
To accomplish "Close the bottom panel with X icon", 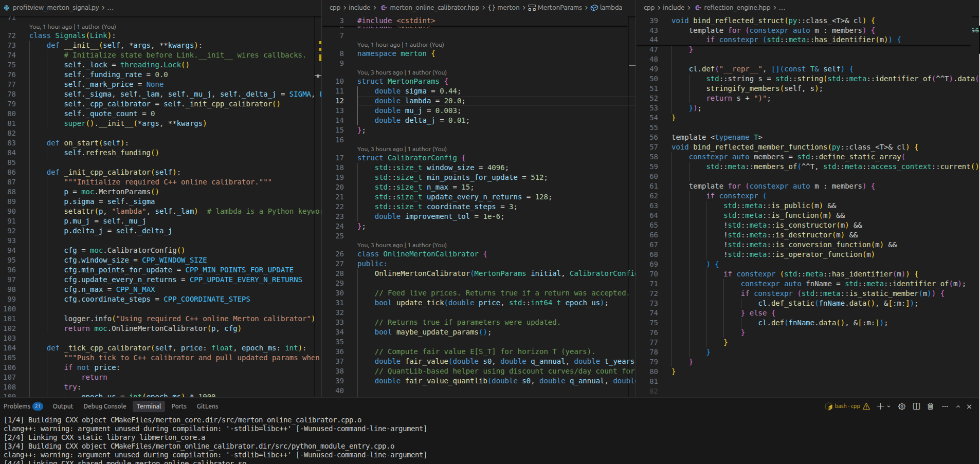I will tap(969, 406).
